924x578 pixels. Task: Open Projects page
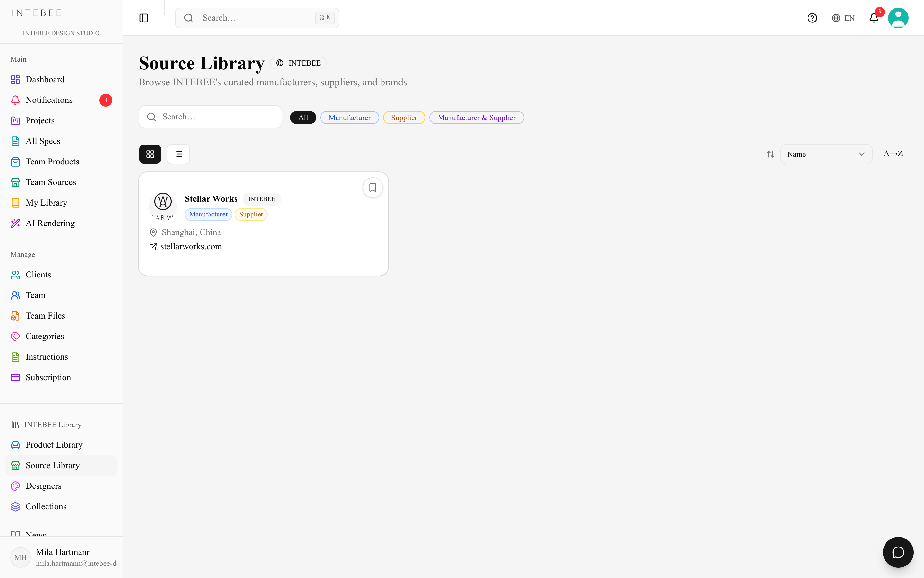click(x=61, y=120)
